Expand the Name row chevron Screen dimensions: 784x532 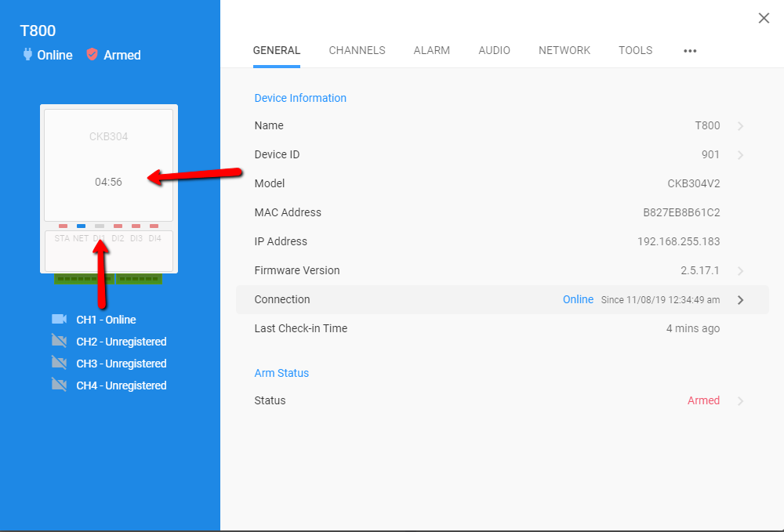click(x=741, y=126)
